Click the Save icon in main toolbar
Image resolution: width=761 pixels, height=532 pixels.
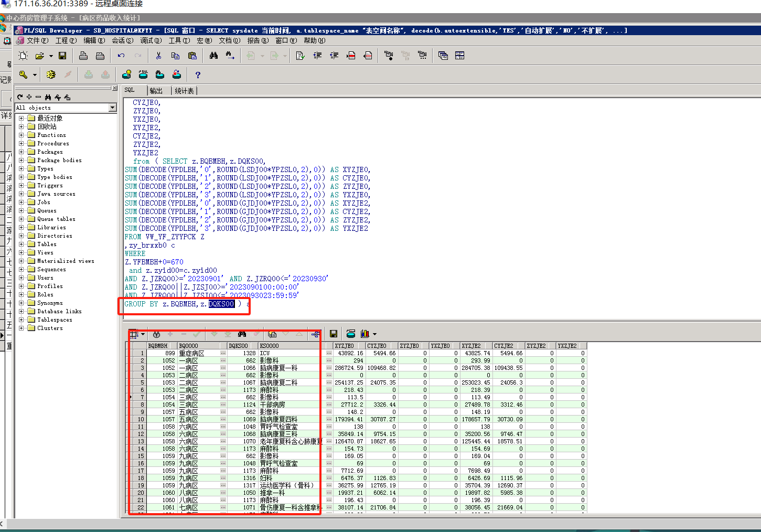point(62,56)
